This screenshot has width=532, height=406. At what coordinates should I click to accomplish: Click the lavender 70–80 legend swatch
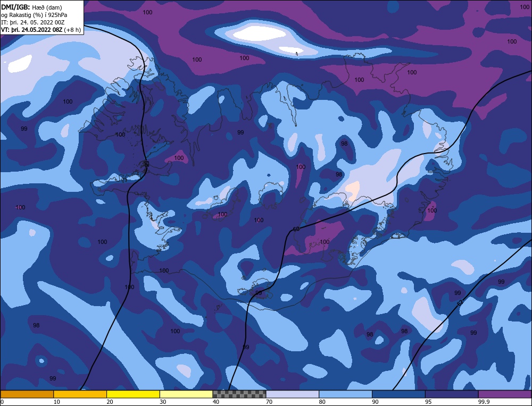(293, 394)
